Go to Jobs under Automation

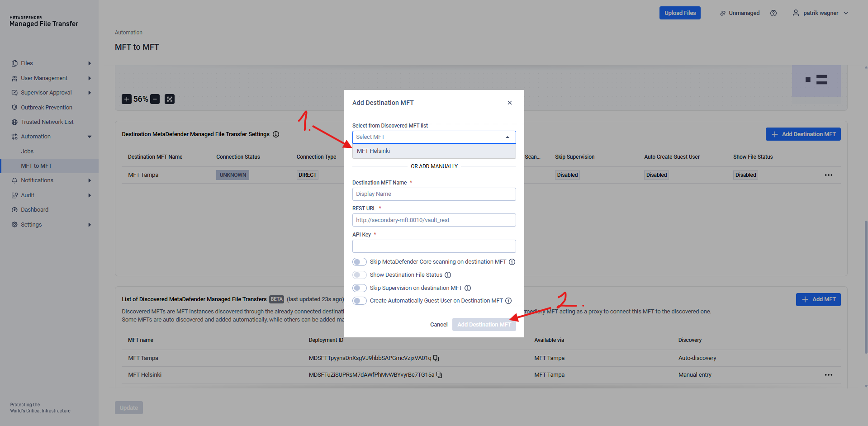pos(27,151)
